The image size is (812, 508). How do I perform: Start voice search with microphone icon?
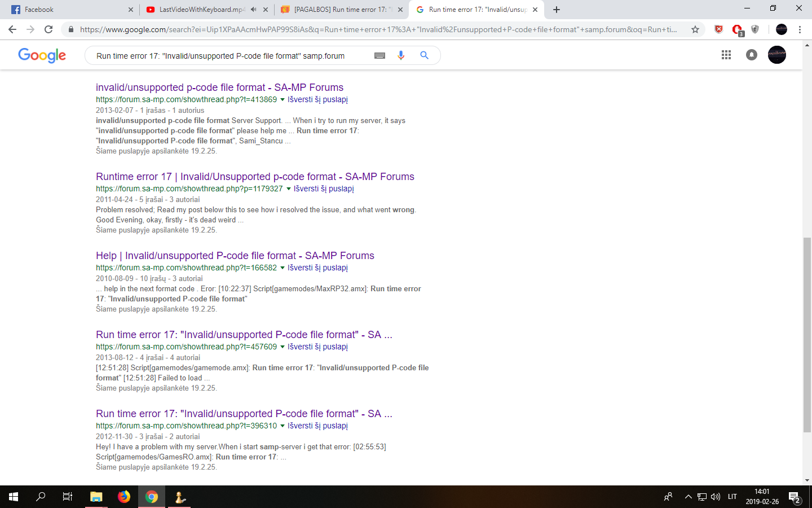[401, 55]
